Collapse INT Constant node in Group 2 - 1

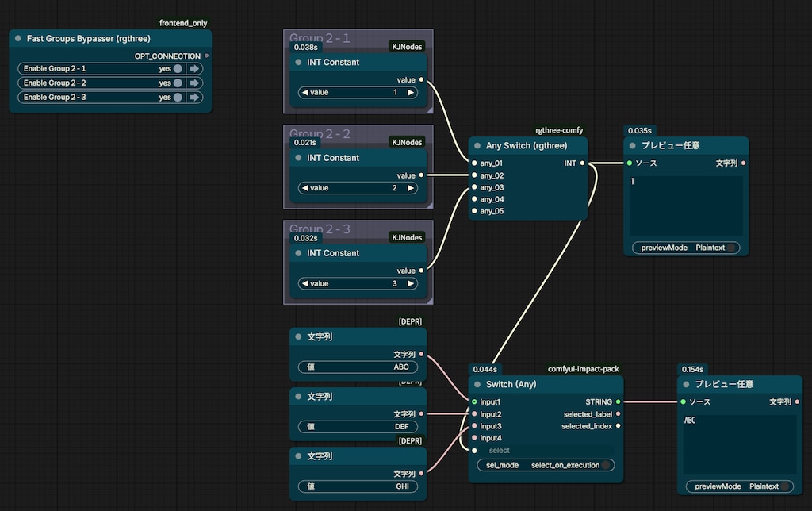click(298, 62)
